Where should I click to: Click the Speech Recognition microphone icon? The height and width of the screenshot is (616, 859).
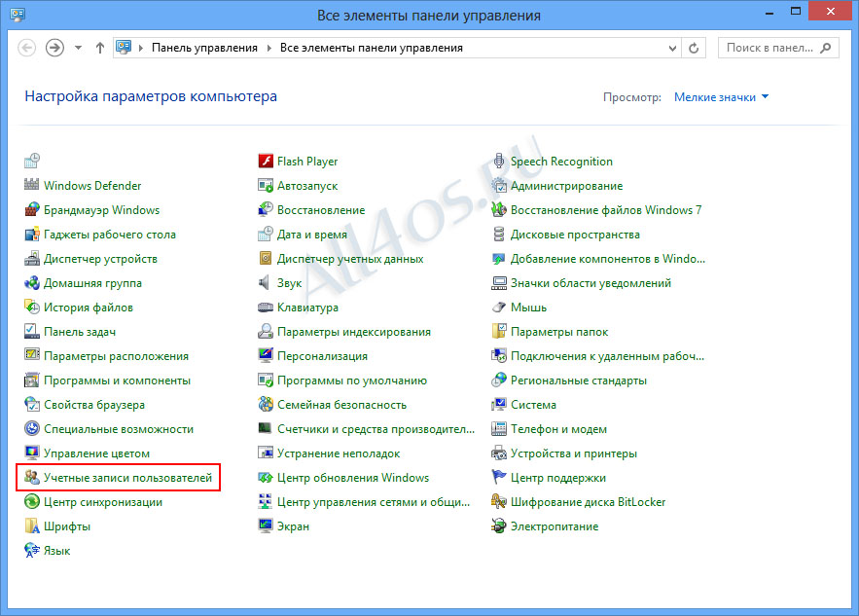click(x=498, y=162)
